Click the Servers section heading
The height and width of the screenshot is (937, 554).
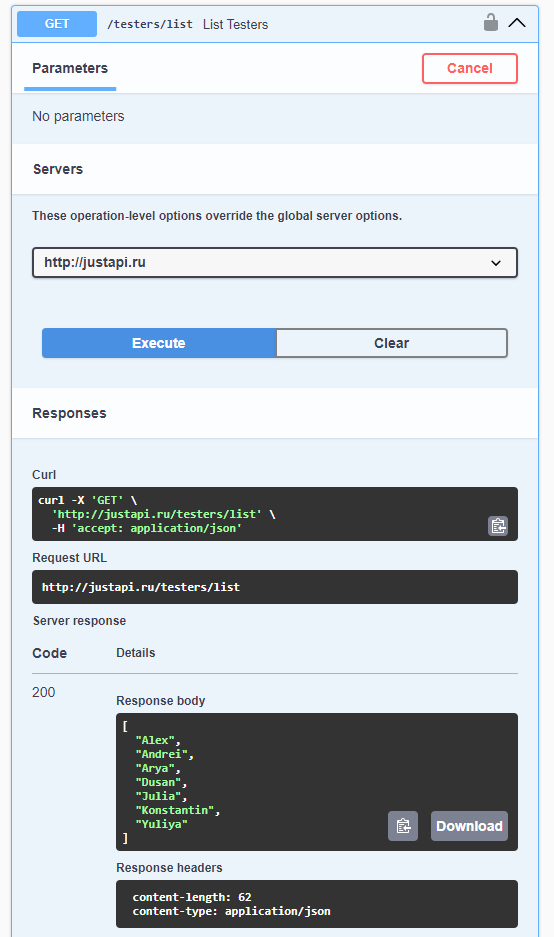pos(58,169)
